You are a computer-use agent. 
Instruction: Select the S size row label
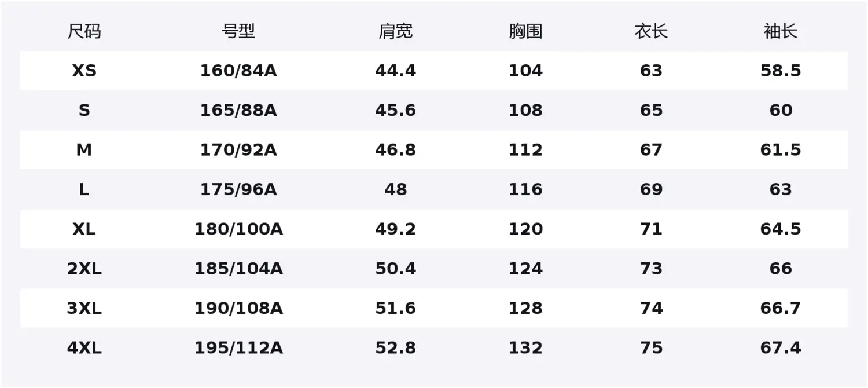(x=84, y=110)
